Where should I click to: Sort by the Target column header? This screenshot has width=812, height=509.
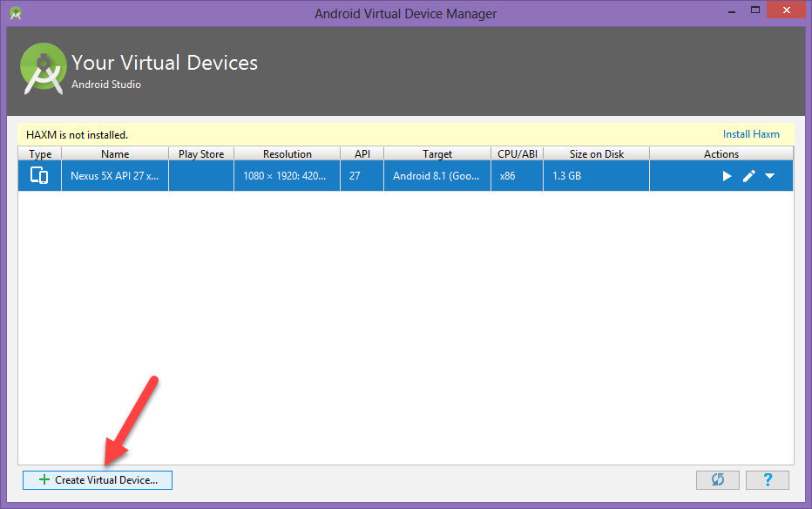(437, 153)
